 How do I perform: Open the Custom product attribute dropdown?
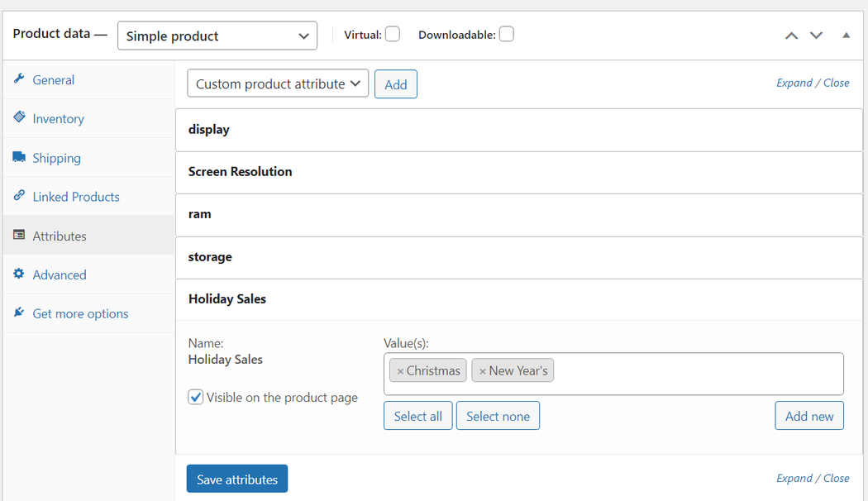pos(278,83)
